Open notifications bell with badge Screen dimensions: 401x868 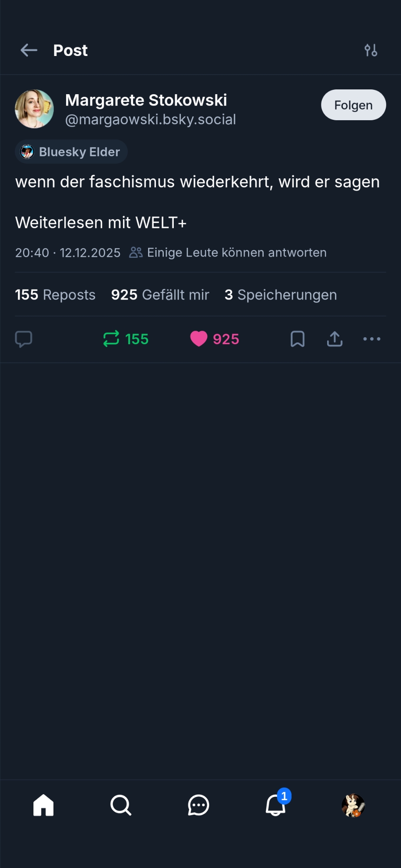pyautogui.click(x=276, y=805)
